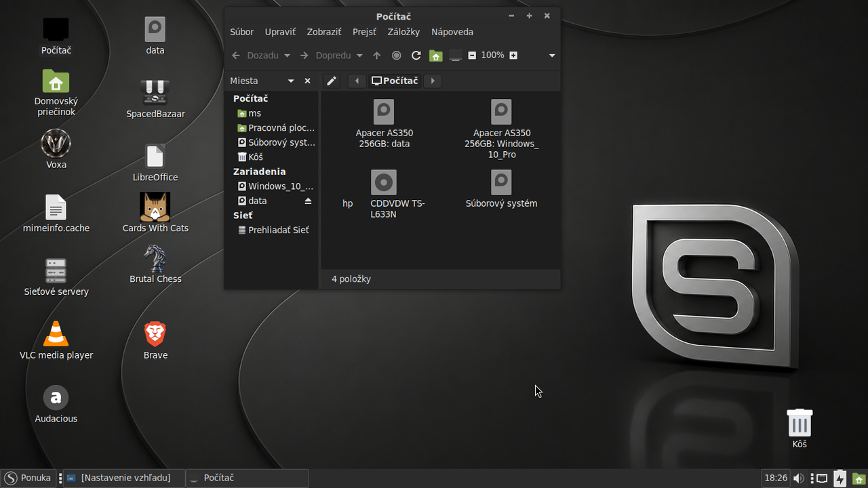The image size is (868, 488).
Task: Click the Počítač desktop icon
Action: 56,37
